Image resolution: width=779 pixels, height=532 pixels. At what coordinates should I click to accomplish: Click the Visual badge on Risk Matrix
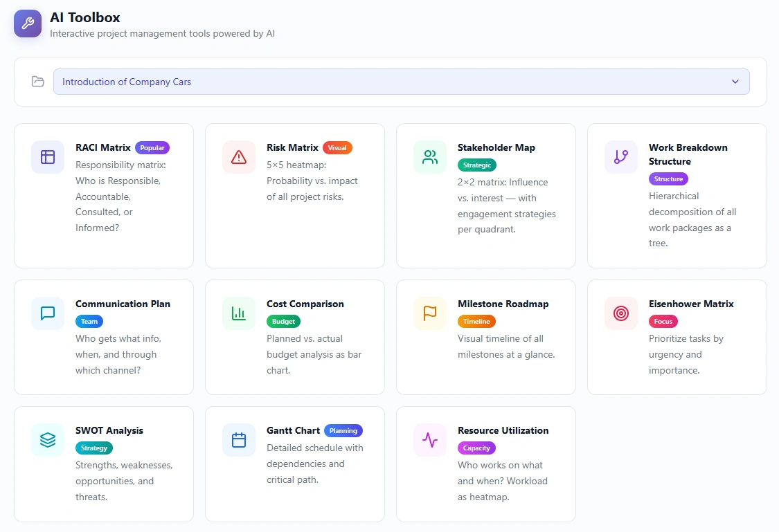[x=337, y=147]
